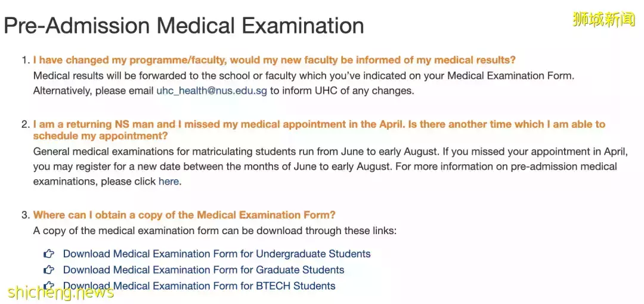Click the hand icon beside Graduate Students form

[x=49, y=270]
